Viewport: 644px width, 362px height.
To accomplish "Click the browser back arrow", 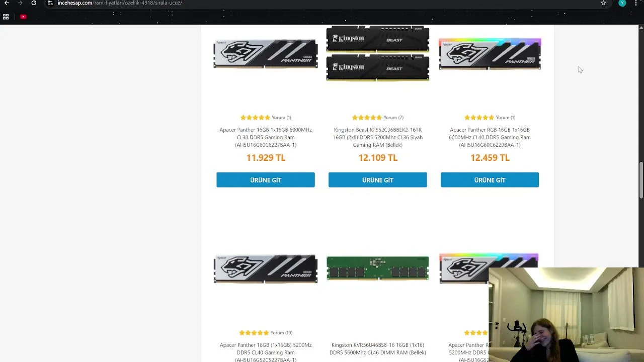I will (7, 3).
